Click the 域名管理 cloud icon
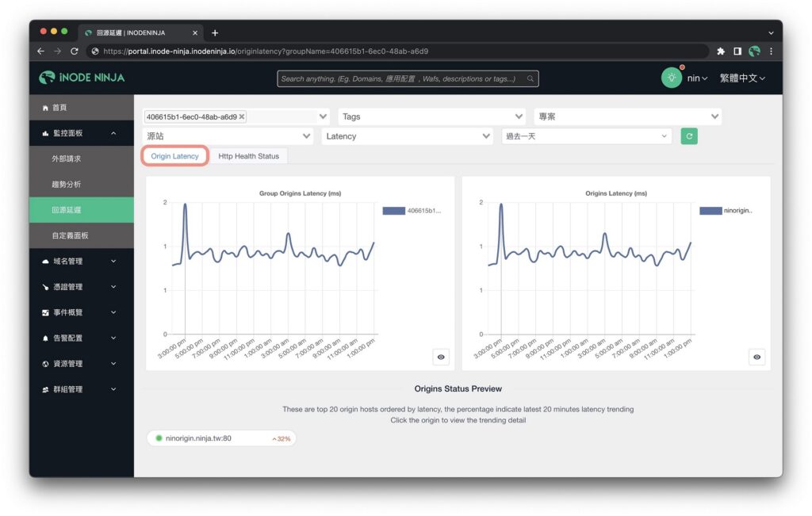 pyautogui.click(x=45, y=262)
